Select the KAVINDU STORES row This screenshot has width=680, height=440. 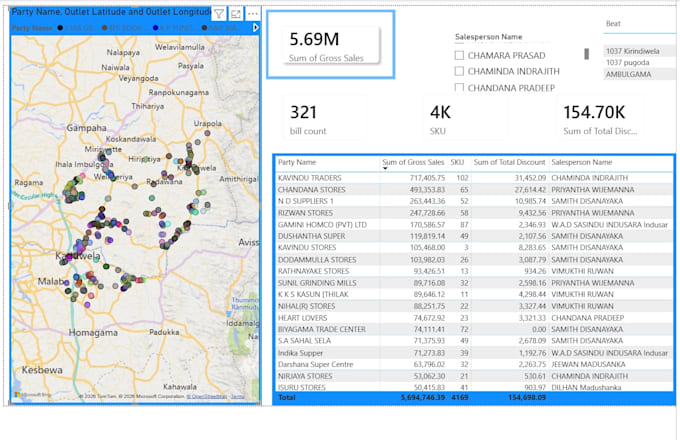tap(474, 248)
